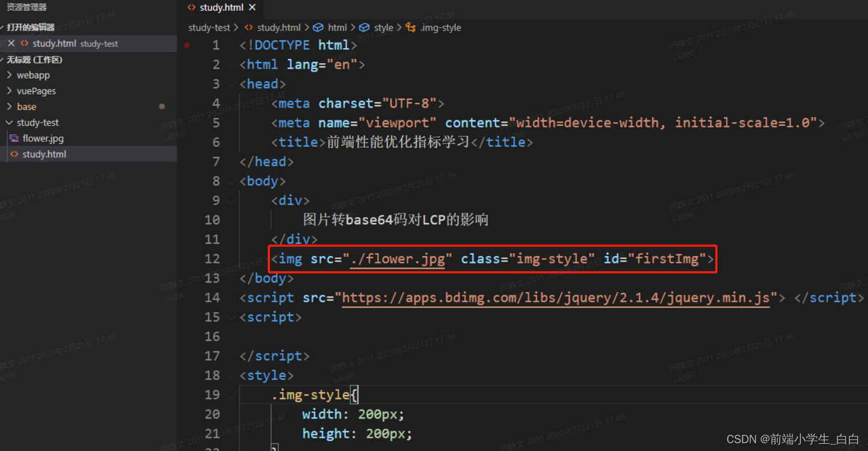Close the study.html editor tab
Screen dimensions: 868x451
(x=252, y=7)
